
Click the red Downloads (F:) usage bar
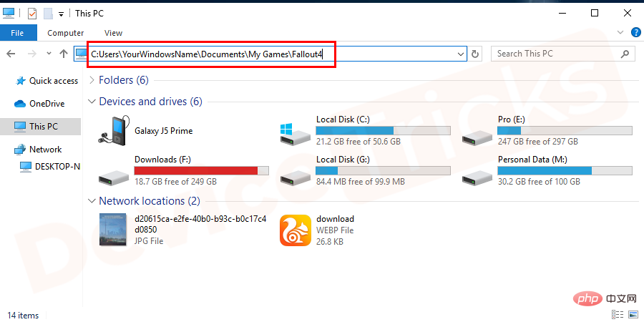(x=202, y=170)
